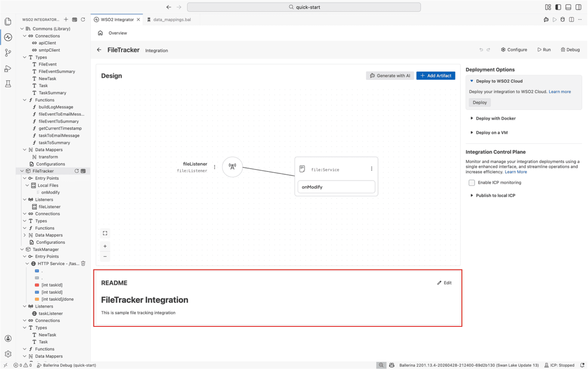Viewport: 588px width, 371px height.
Task: Click the plus icon in WSO2 Integrator header
Action: (x=66, y=19)
